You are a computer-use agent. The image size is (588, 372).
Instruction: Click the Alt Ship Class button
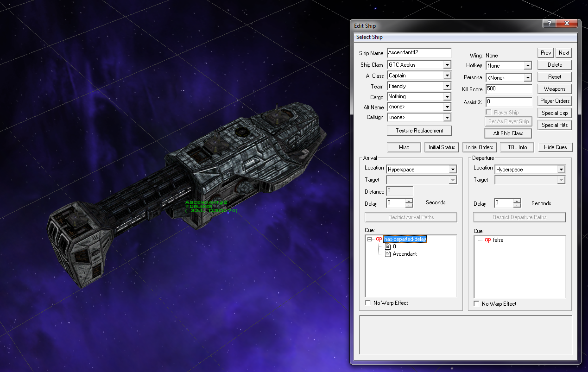(508, 133)
